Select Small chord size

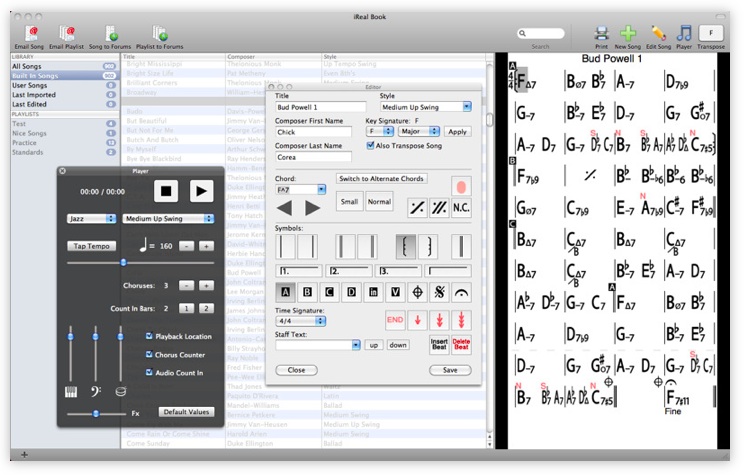[x=349, y=202]
